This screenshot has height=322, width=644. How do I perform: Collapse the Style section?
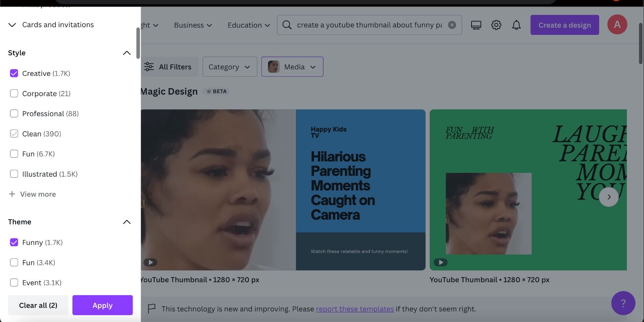127,53
